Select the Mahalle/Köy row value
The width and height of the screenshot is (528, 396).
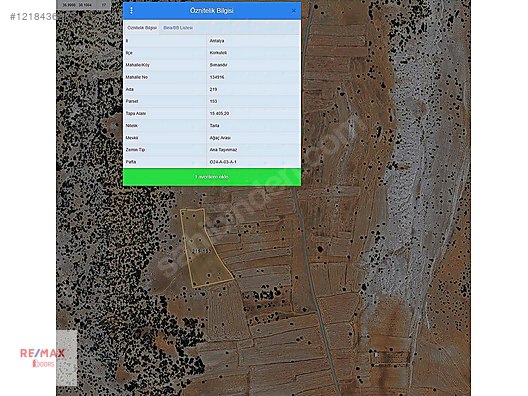218,65
